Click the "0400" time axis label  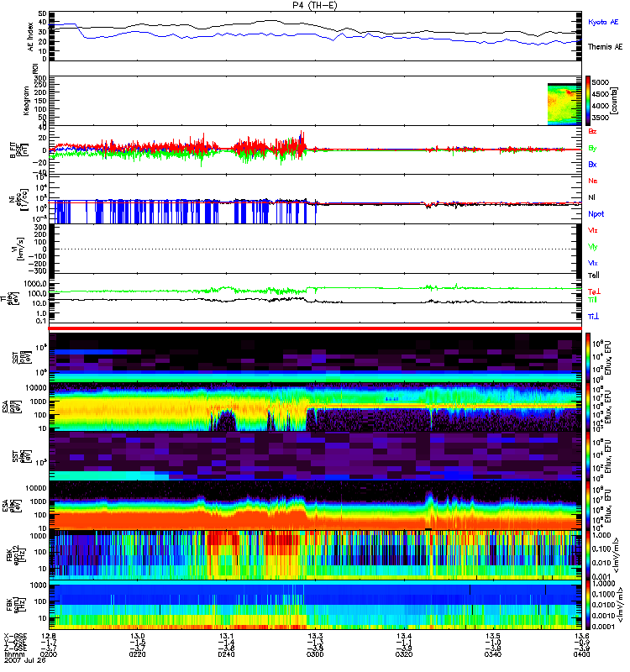pos(581,654)
